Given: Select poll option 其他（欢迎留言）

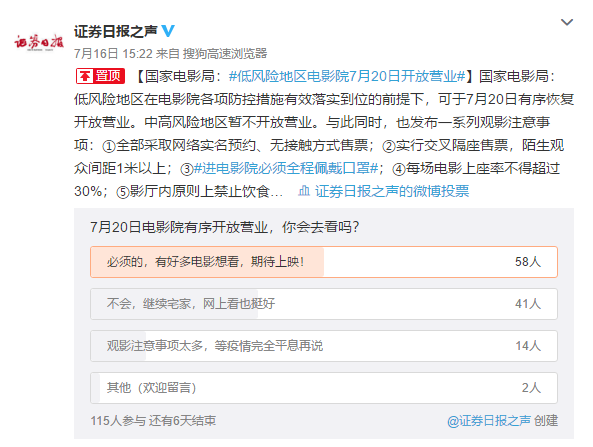Looking at the screenshot, I should click(324, 388).
